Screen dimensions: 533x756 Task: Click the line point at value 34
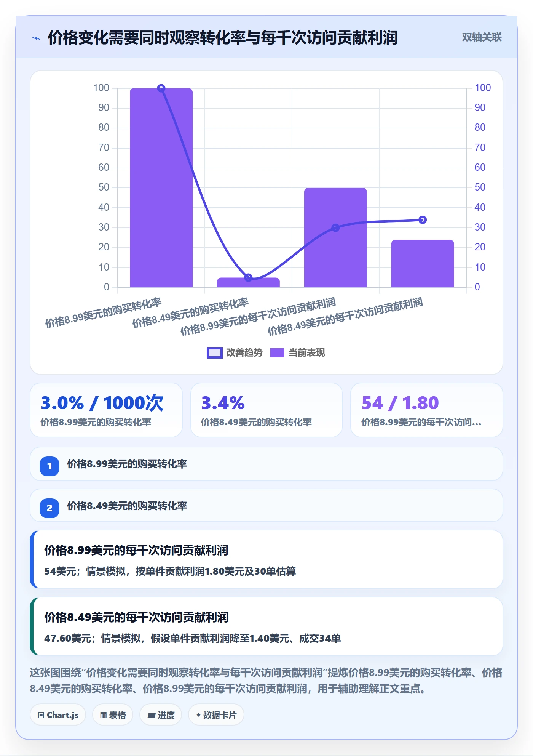423,220
